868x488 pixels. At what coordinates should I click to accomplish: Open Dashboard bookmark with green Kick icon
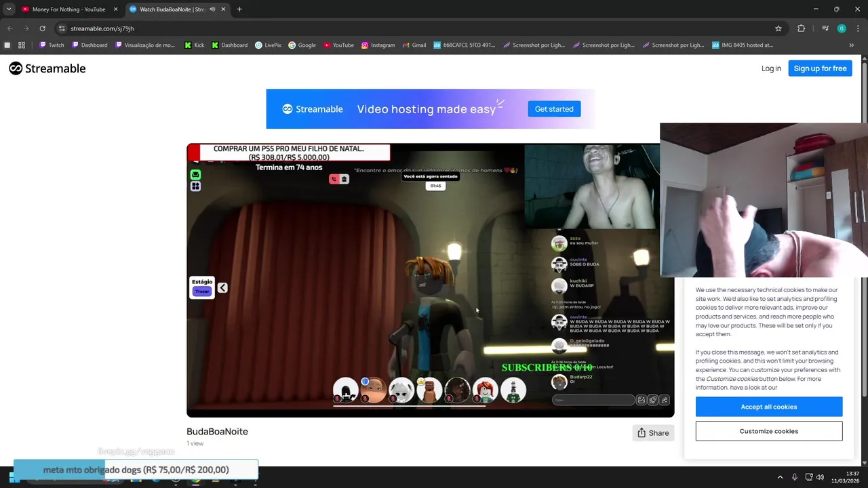(229, 45)
